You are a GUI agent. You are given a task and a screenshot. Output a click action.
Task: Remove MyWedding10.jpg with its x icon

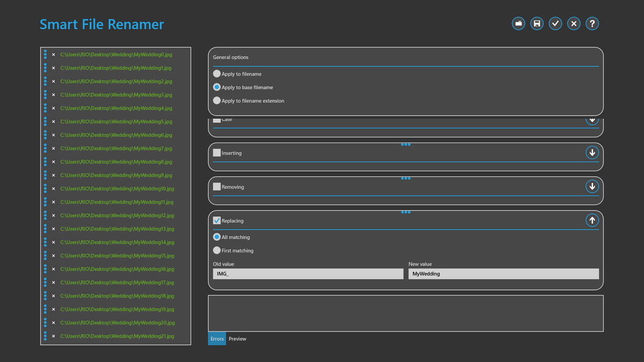tap(54, 189)
